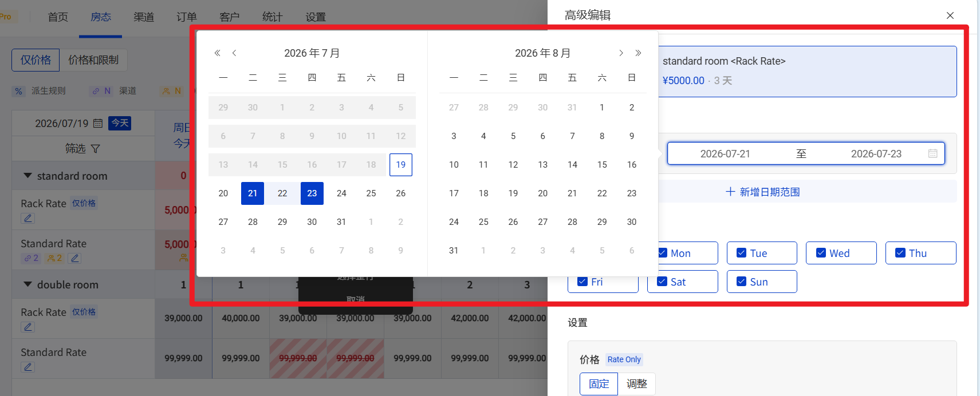Pick July 19 today cell in calendar

401,165
